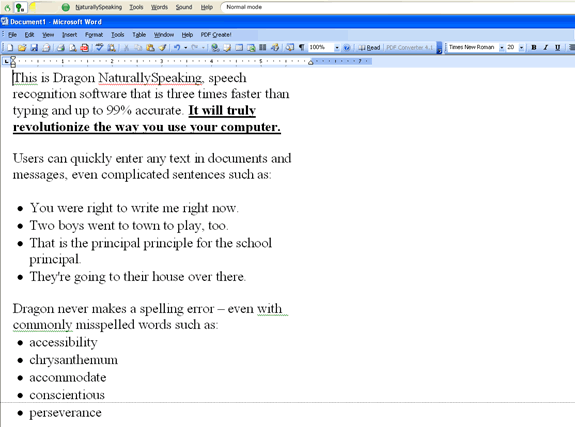Toggle Italic formatting

tap(546, 47)
